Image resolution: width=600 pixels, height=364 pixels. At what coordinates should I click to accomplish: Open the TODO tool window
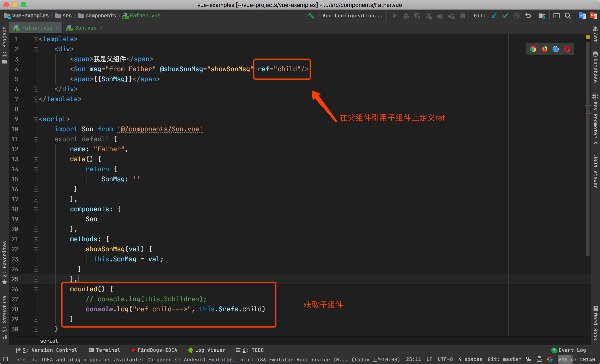coord(250,350)
